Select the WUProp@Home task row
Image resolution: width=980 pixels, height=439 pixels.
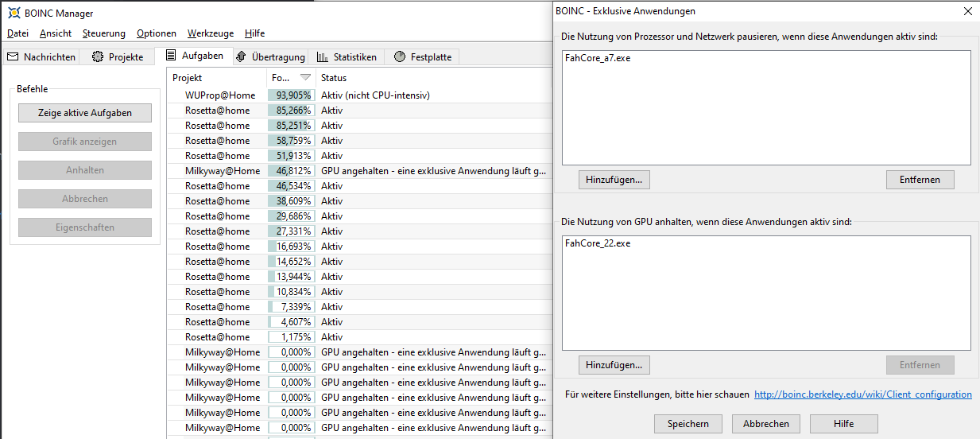tap(359, 95)
